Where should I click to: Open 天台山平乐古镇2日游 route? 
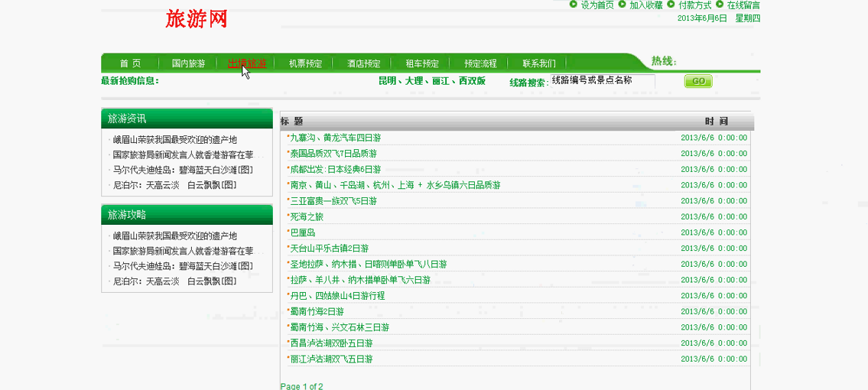(330, 249)
